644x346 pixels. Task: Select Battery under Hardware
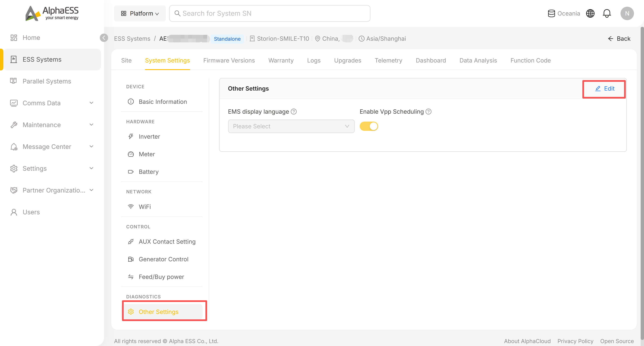point(162,172)
